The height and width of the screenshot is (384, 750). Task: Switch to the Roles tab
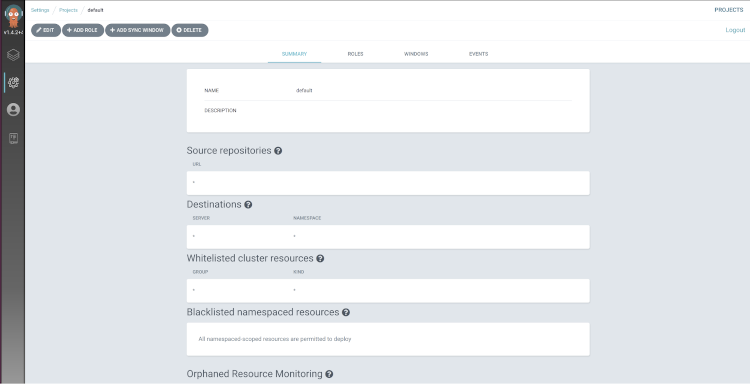pyautogui.click(x=355, y=54)
